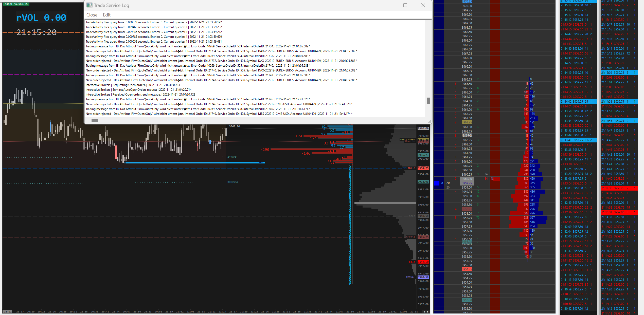Click the 30mlo 3954.75 price tag
Viewport: 644px width, 315px height.
coord(423,168)
